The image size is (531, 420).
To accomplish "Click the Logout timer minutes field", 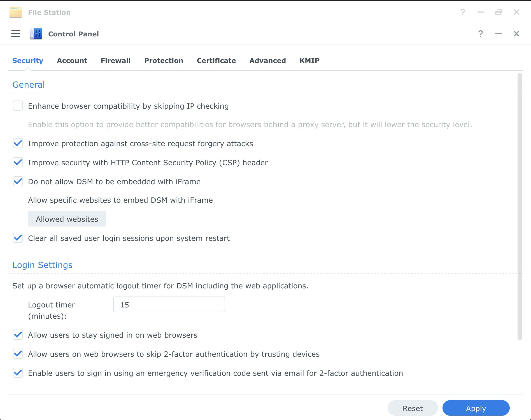I will point(169,304).
